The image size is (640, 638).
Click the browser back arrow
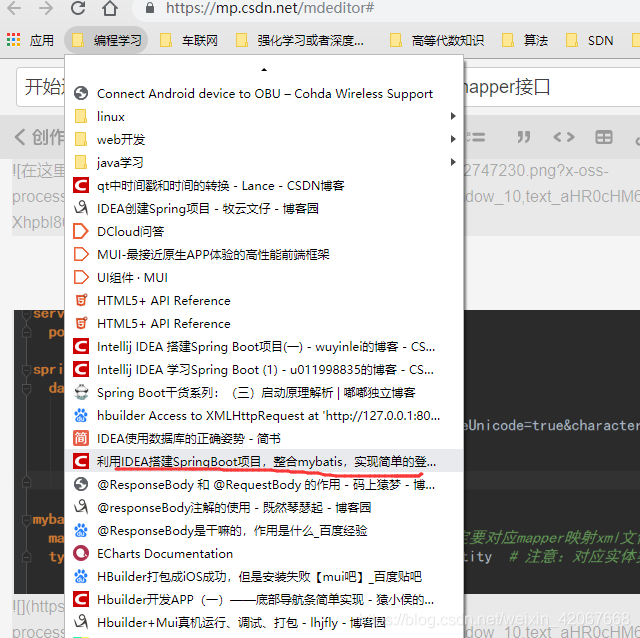(x=14, y=8)
